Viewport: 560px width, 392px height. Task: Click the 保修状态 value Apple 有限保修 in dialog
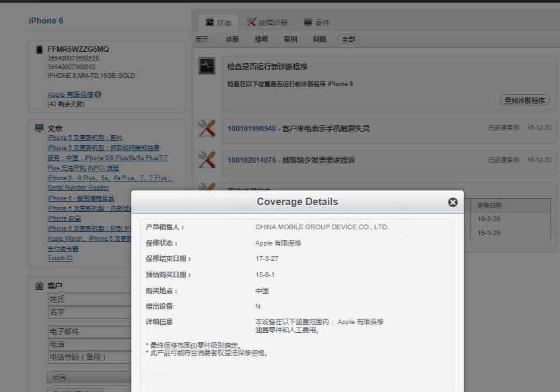[278, 243]
